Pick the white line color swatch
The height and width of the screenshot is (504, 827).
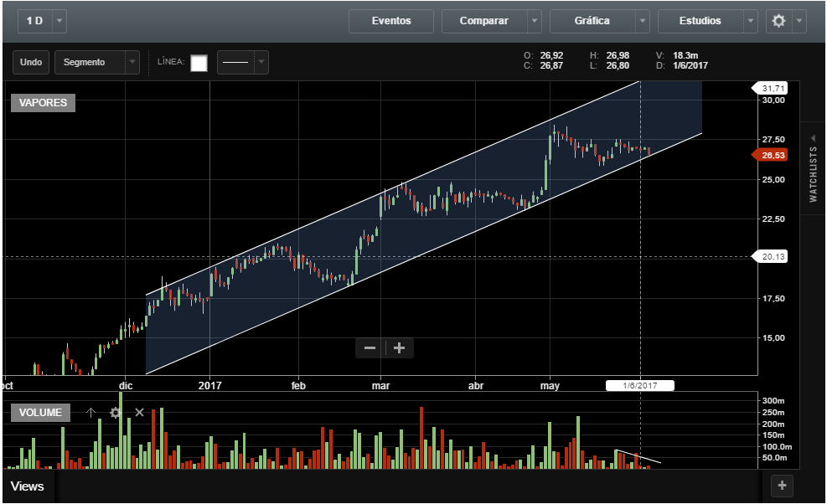tap(199, 63)
